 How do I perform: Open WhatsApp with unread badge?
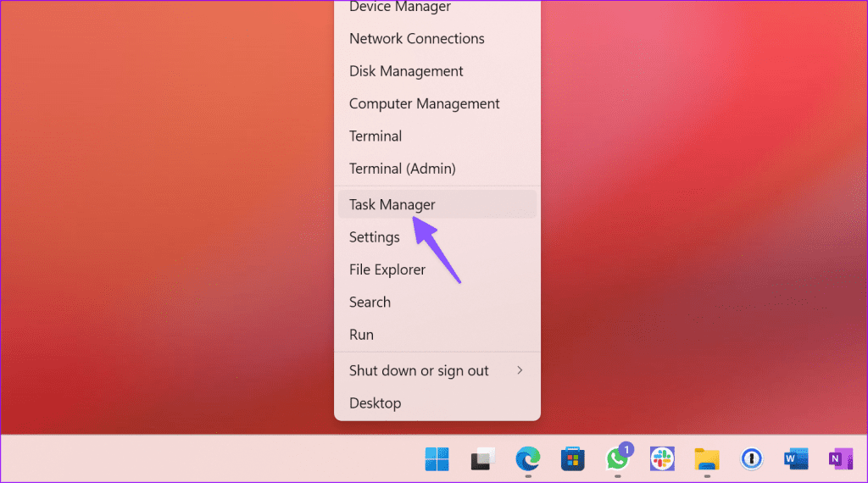tap(618, 458)
